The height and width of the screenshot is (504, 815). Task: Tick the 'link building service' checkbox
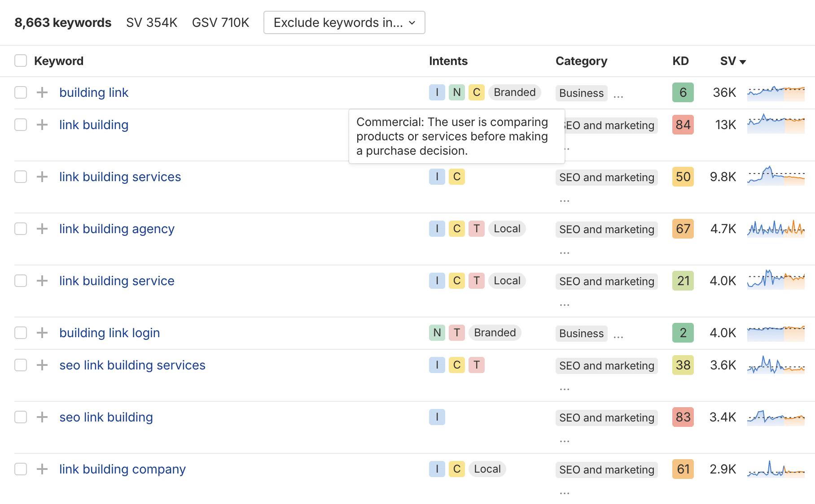point(21,281)
